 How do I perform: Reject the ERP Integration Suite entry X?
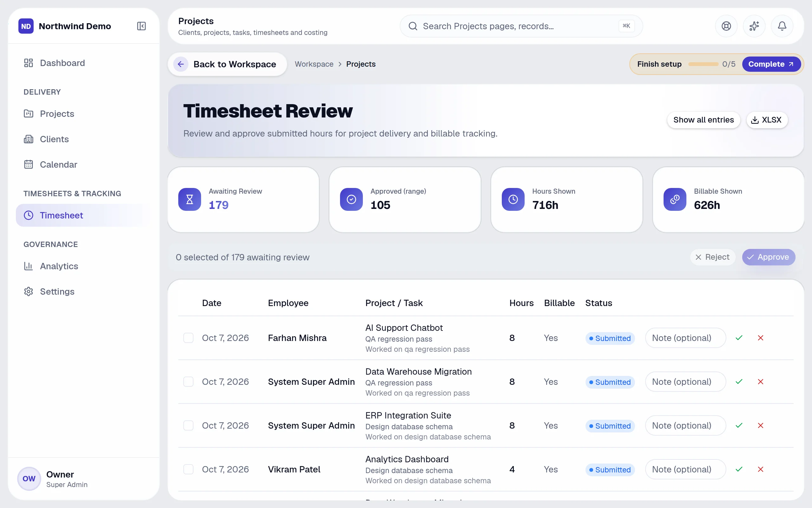tap(760, 425)
